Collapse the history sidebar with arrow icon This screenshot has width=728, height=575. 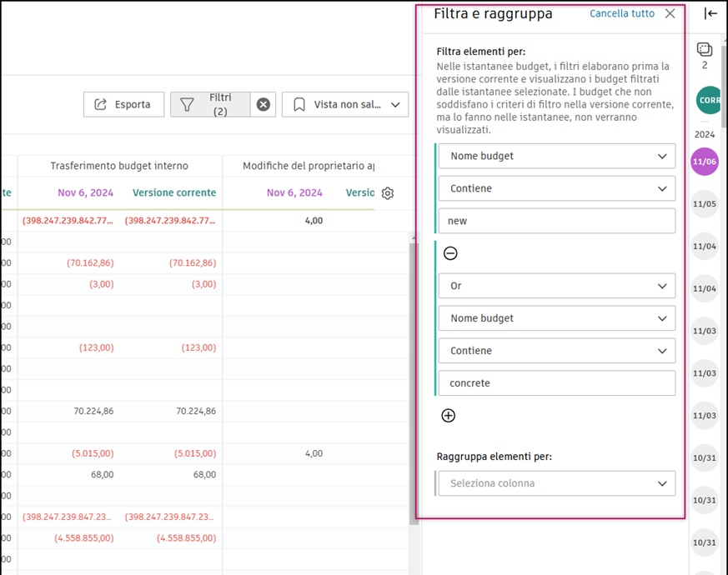[710, 13]
